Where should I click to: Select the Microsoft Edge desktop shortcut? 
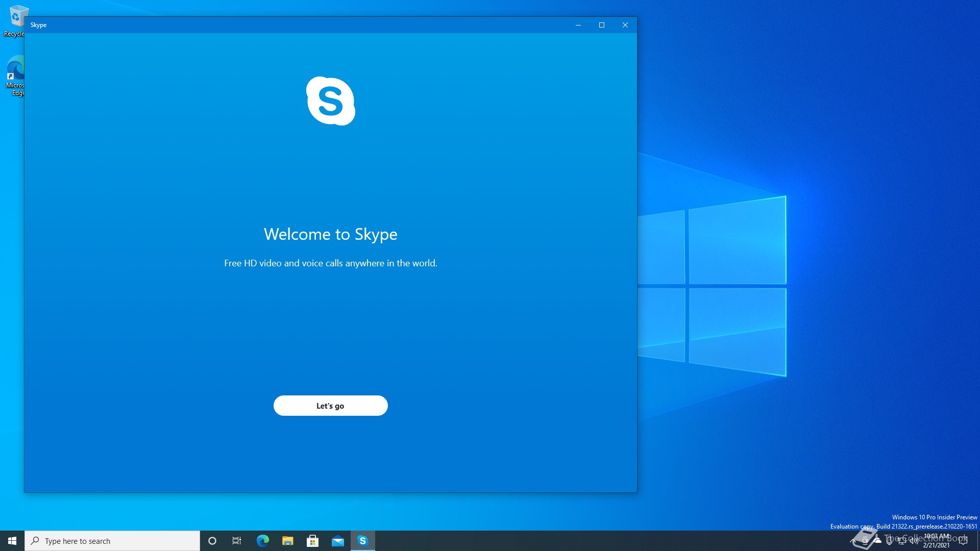point(15,76)
